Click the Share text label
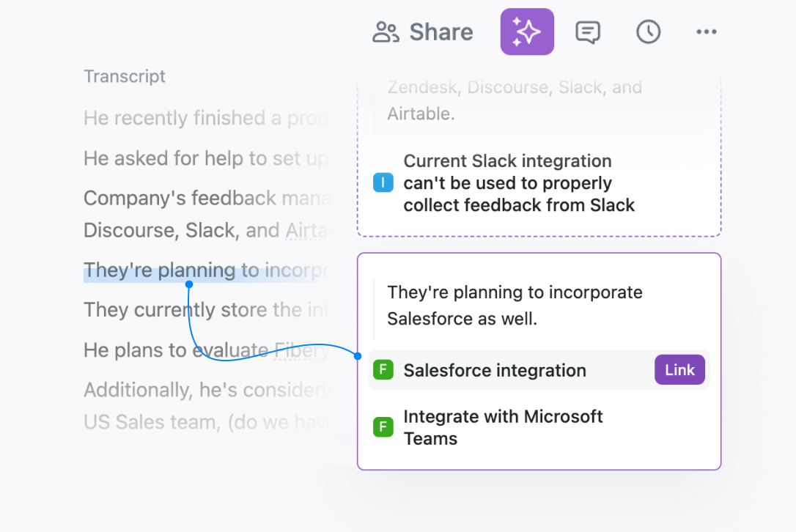Viewport: 796px width, 532px height. point(441,32)
